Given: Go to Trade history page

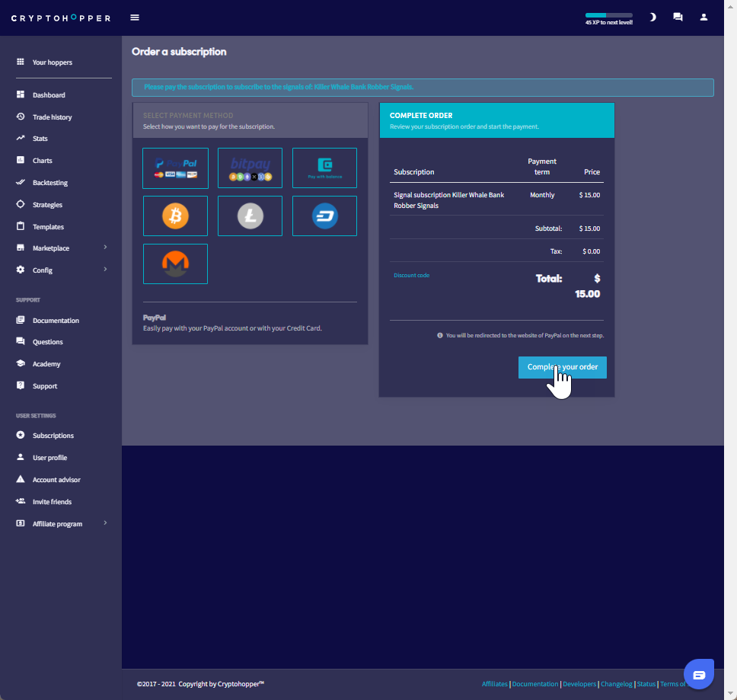Looking at the screenshot, I should [52, 117].
